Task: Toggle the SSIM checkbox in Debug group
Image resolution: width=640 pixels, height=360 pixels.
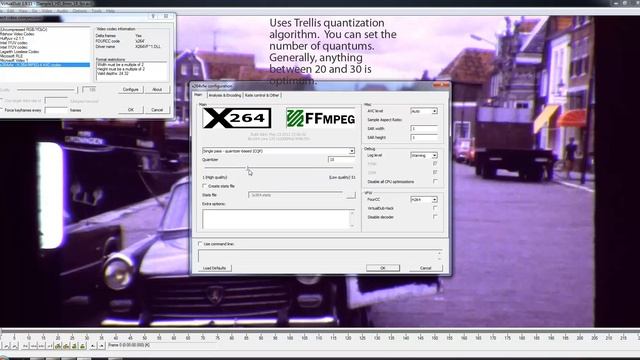Action: 435,172
